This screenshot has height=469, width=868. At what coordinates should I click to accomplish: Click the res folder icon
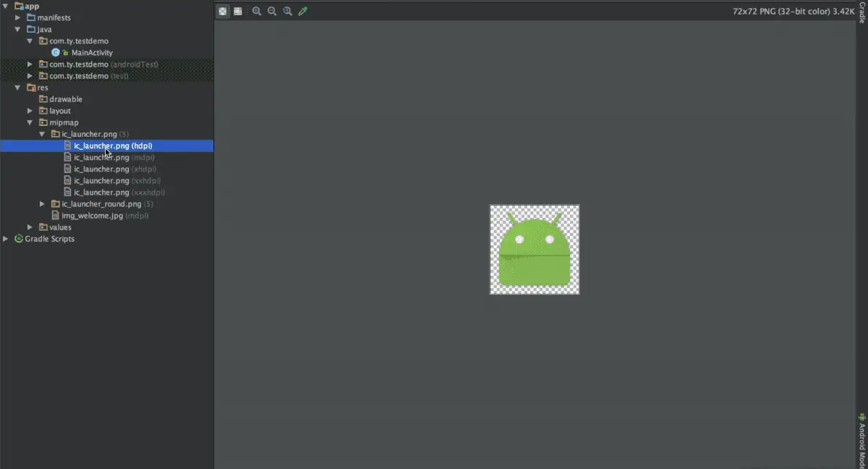(x=31, y=88)
